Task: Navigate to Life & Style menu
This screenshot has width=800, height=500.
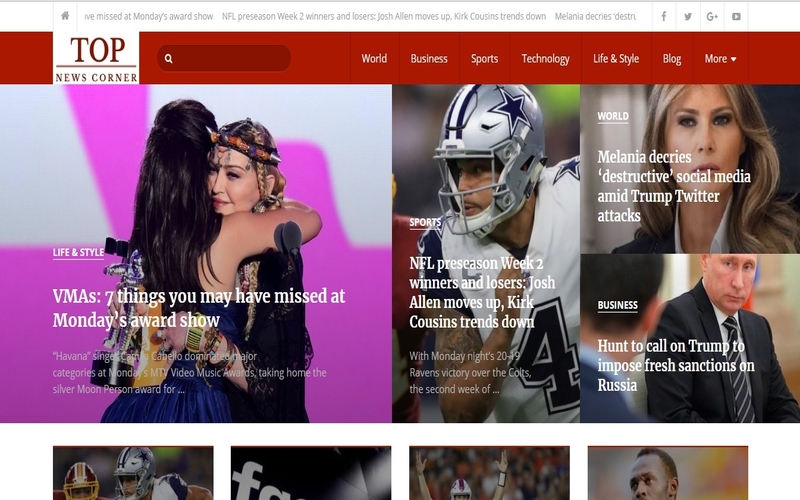Action: [x=616, y=59]
